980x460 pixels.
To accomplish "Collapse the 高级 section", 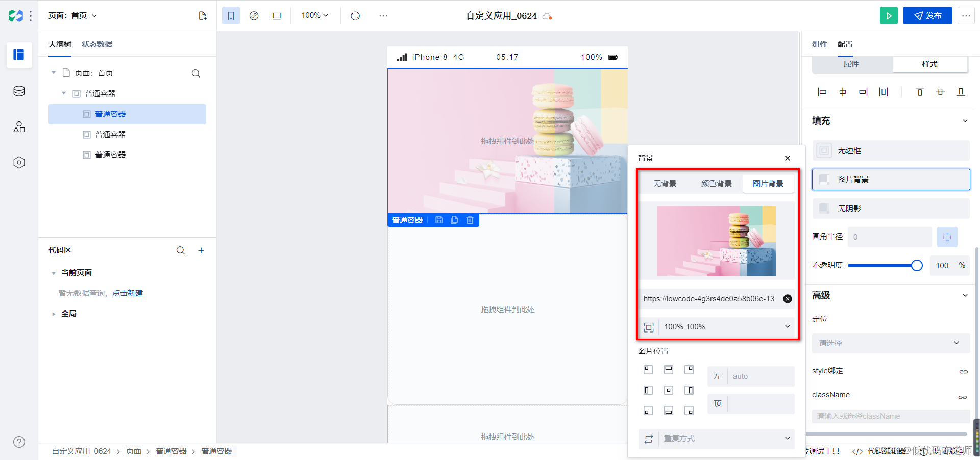I will [x=965, y=295].
